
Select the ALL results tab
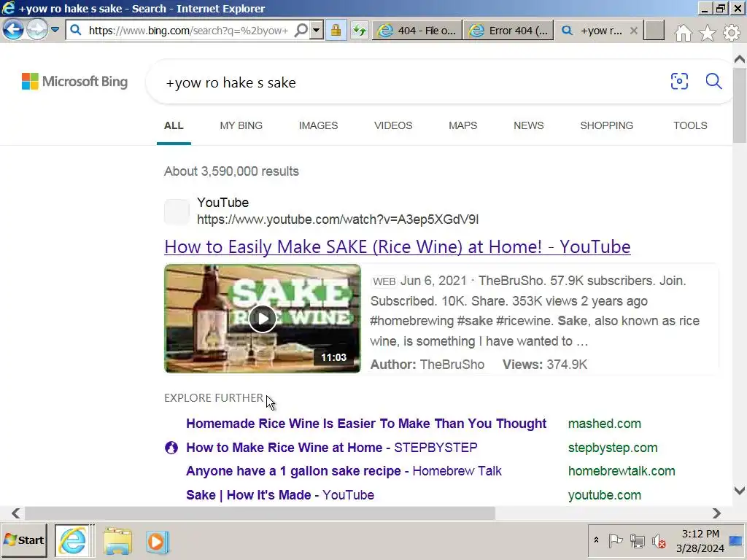pos(174,125)
